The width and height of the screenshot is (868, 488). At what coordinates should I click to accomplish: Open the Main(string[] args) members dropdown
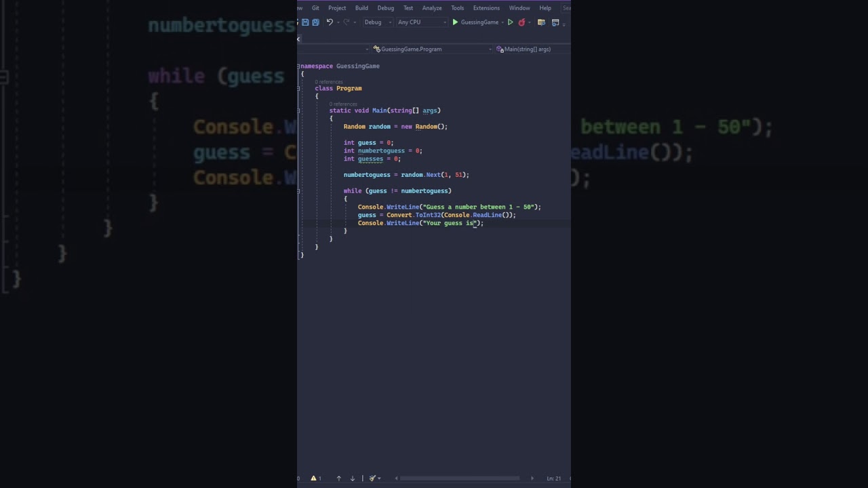pos(532,49)
